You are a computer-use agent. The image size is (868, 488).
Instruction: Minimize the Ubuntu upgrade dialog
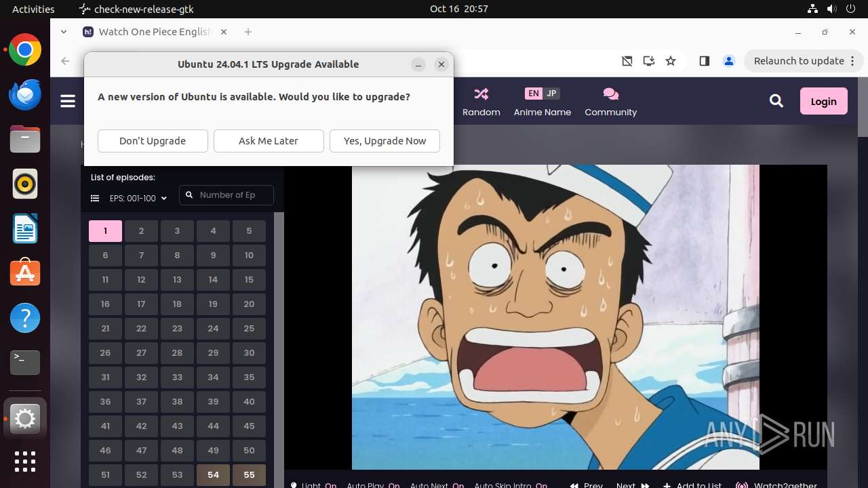(x=418, y=64)
